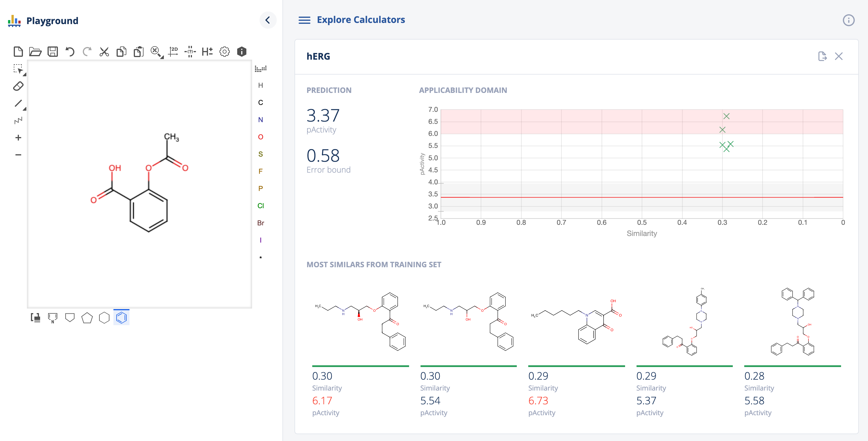Select the chain bond tool
Image resolution: width=868 pixels, height=441 pixels.
18,120
